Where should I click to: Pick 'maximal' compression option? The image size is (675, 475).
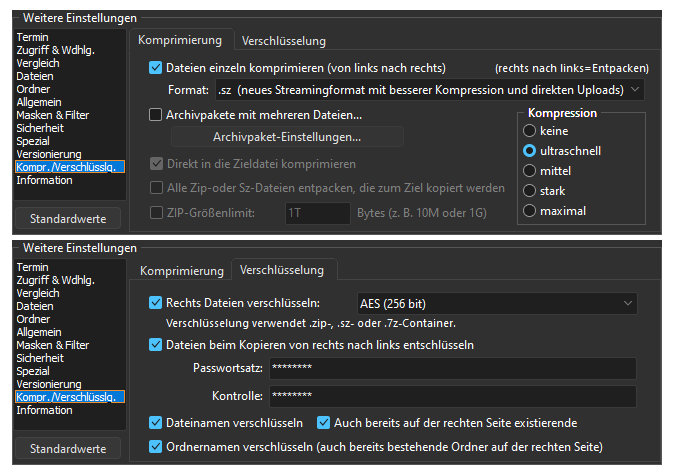530,211
